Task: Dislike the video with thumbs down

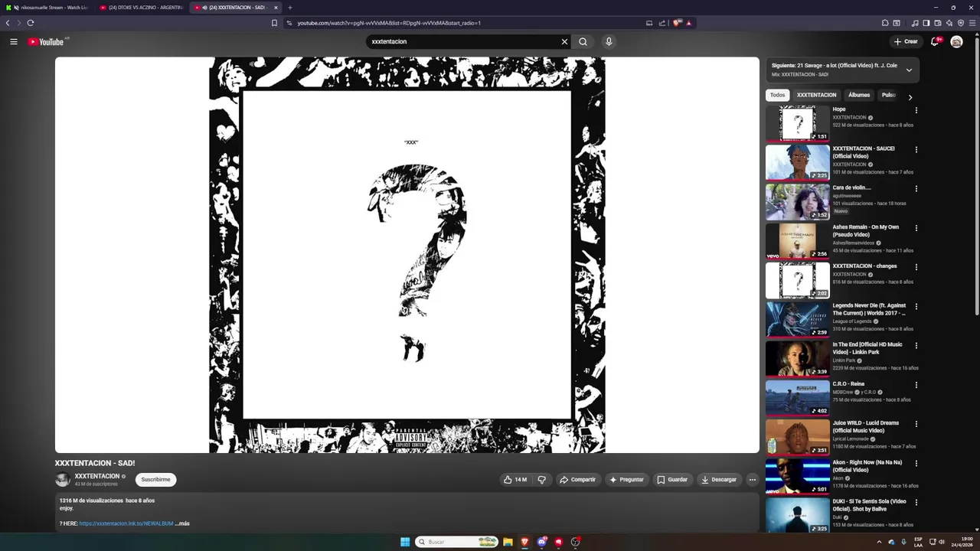Action: [x=542, y=480]
